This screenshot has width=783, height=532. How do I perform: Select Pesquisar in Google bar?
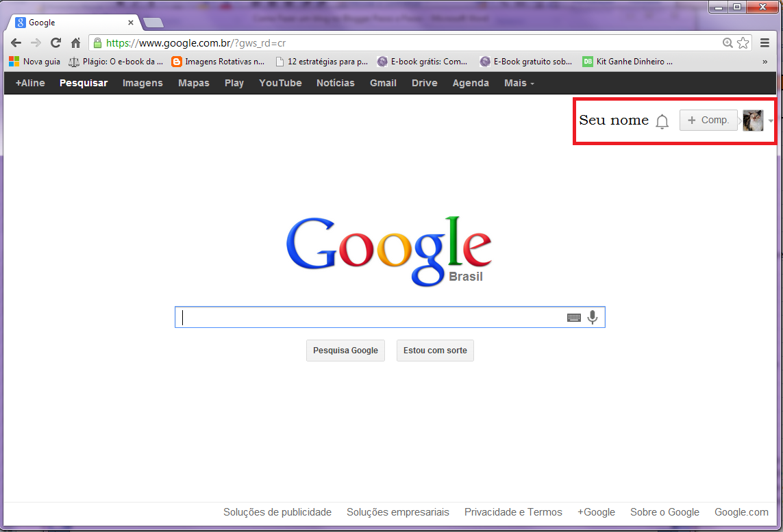point(84,83)
